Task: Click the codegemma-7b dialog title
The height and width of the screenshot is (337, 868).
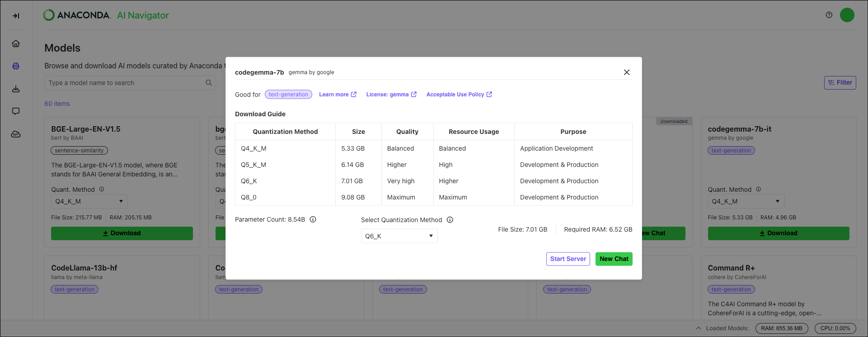Action: tap(259, 72)
